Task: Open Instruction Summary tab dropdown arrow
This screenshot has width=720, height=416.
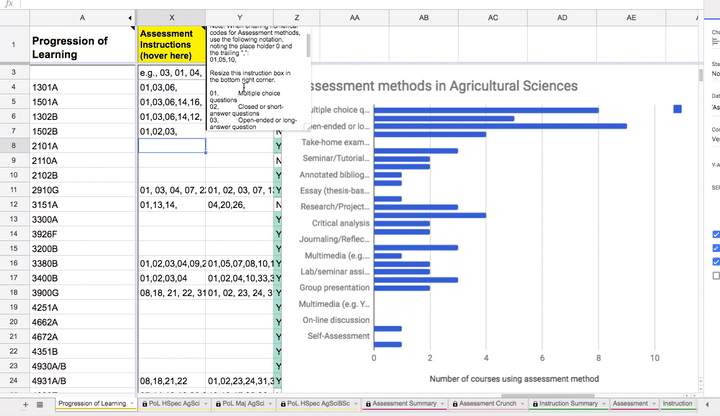Action: (603, 404)
